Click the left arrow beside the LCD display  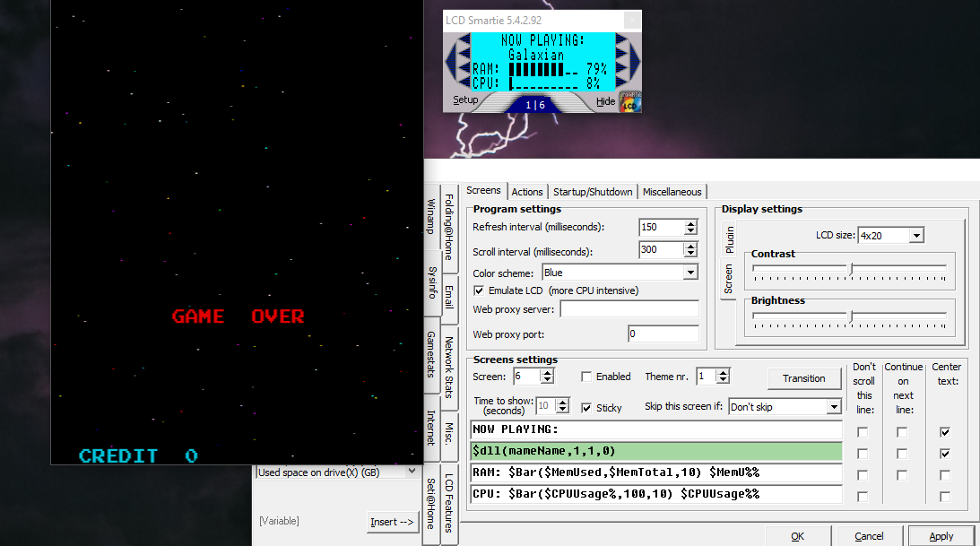click(456, 61)
